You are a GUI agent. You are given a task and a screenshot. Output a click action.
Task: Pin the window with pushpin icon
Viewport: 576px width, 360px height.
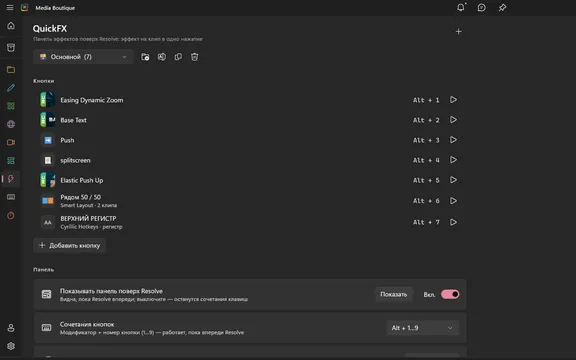tap(503, 8)
